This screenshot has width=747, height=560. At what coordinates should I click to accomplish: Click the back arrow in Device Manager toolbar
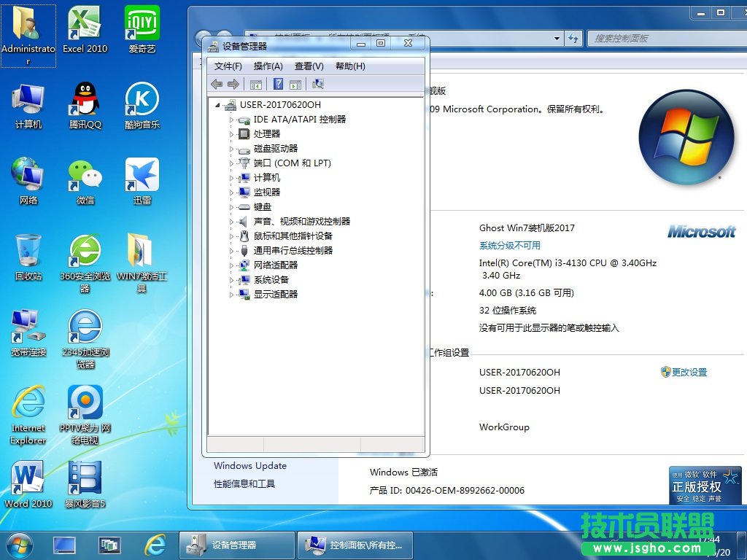tap(217, 85)
